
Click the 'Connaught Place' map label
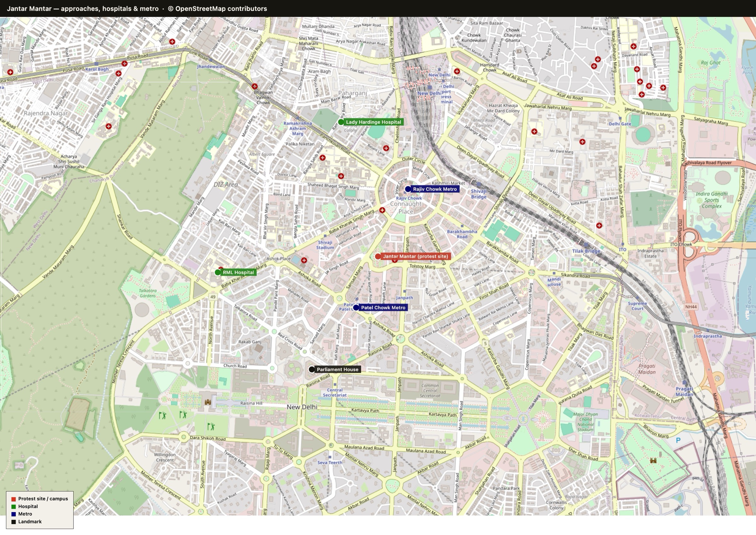click(406, 208)
